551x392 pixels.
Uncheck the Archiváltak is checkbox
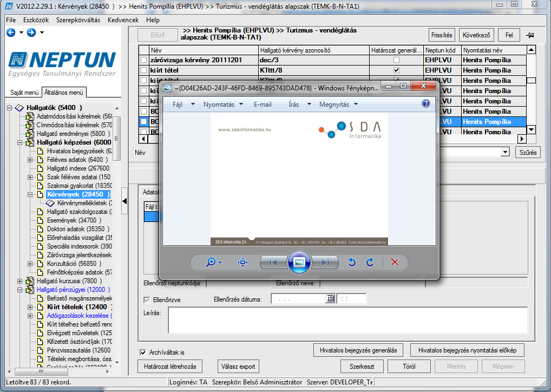143,352
